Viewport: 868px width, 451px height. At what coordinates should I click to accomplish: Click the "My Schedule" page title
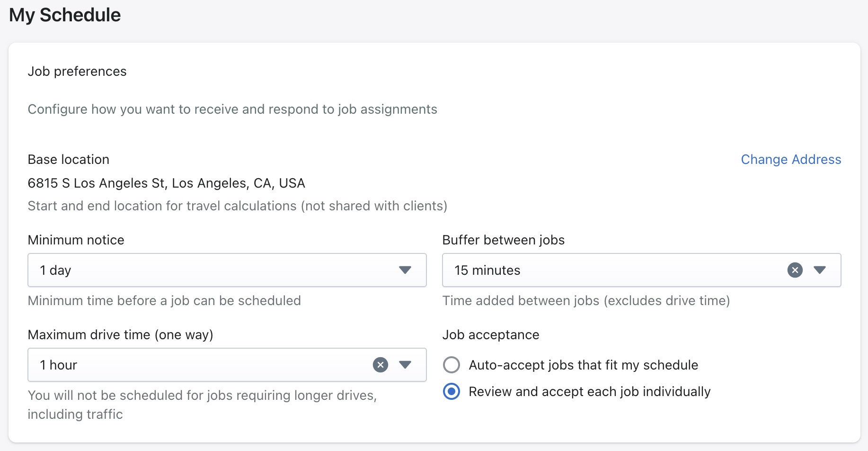[65, 15]
